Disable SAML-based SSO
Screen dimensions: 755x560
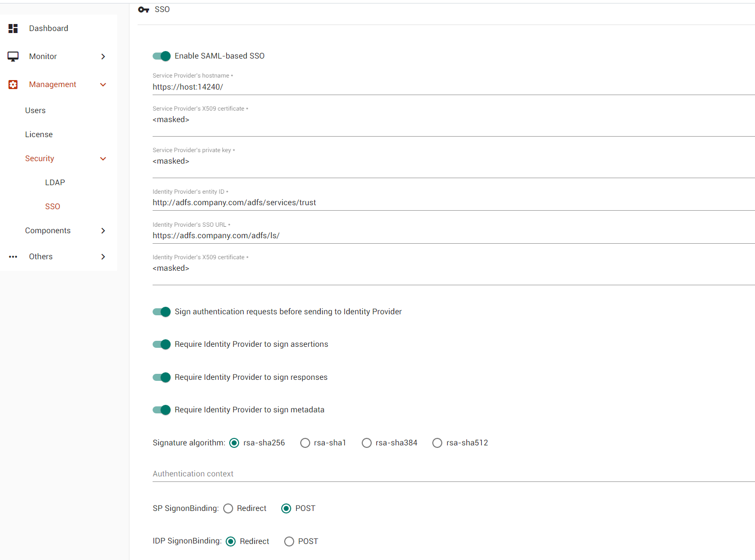(x=161, y=56)
